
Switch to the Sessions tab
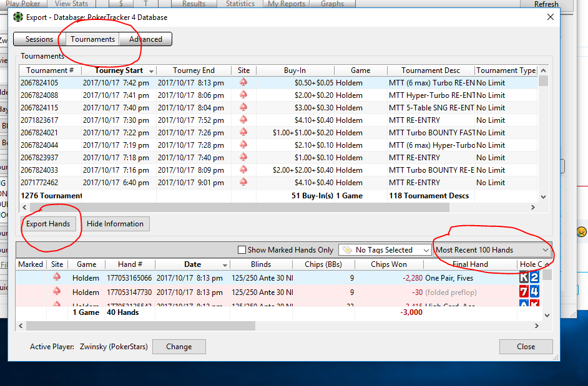coord(39,39)
